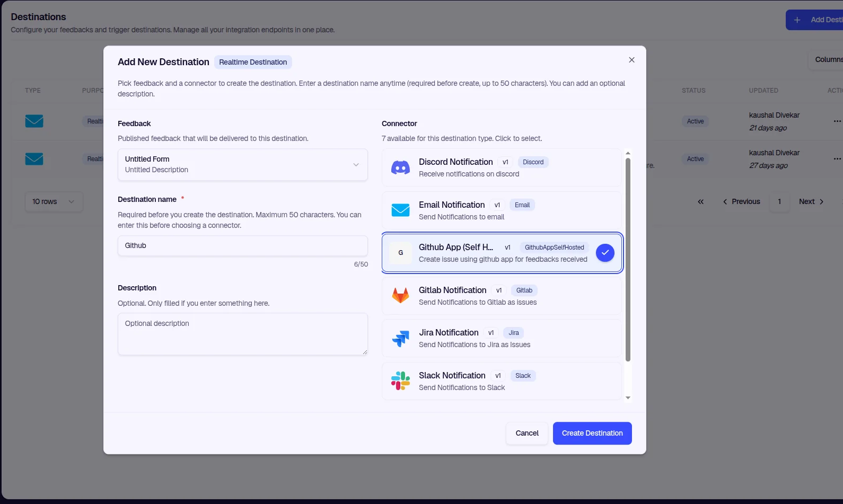Click the connector list scroll-down arrow
The image size is (843, 504).
(628, 398)
